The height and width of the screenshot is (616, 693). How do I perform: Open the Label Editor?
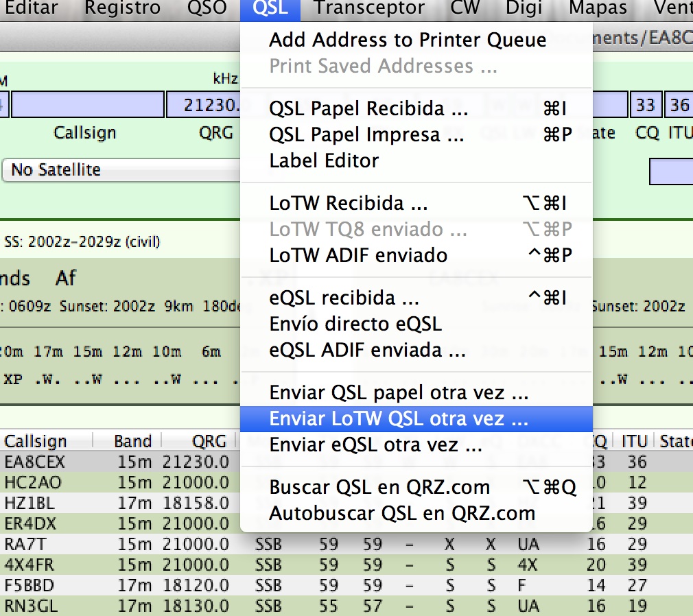[416, 161]
